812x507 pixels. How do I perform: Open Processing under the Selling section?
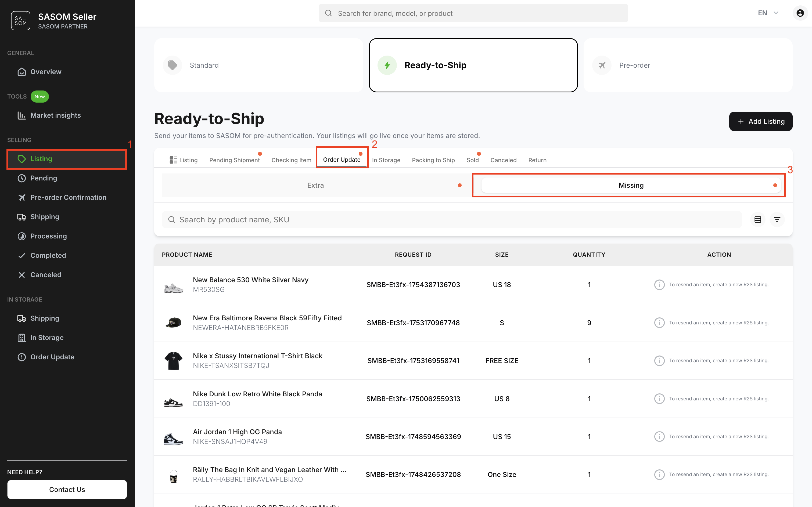pos(48,236)
